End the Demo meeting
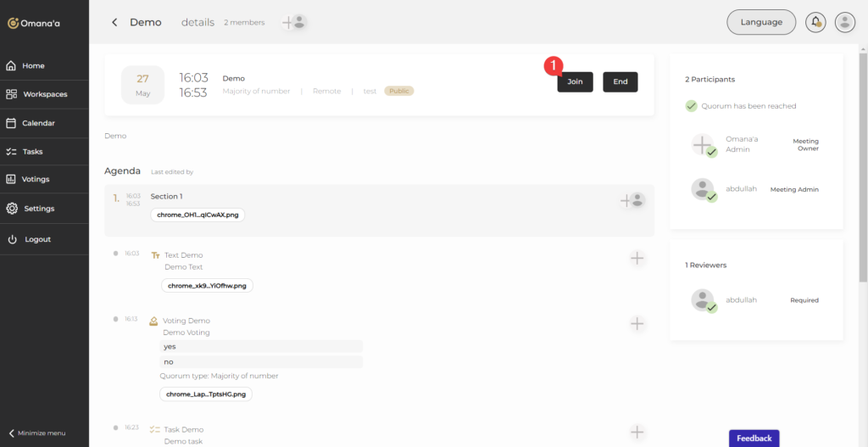Screen dimensions: 868x447 pos(620,81)
